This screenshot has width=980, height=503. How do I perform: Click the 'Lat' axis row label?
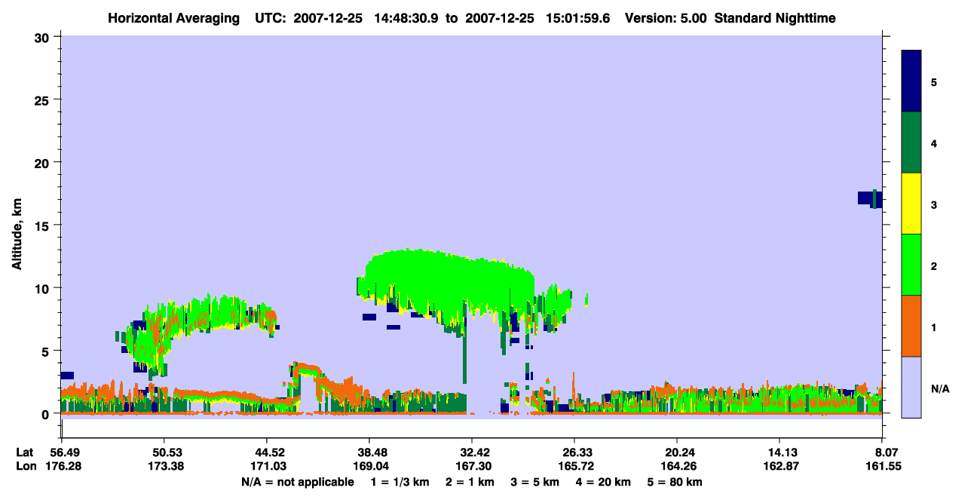[24, 452]
